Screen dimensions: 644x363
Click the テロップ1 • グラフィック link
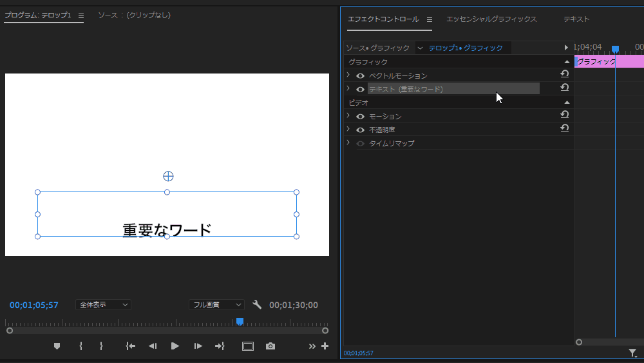466,48
